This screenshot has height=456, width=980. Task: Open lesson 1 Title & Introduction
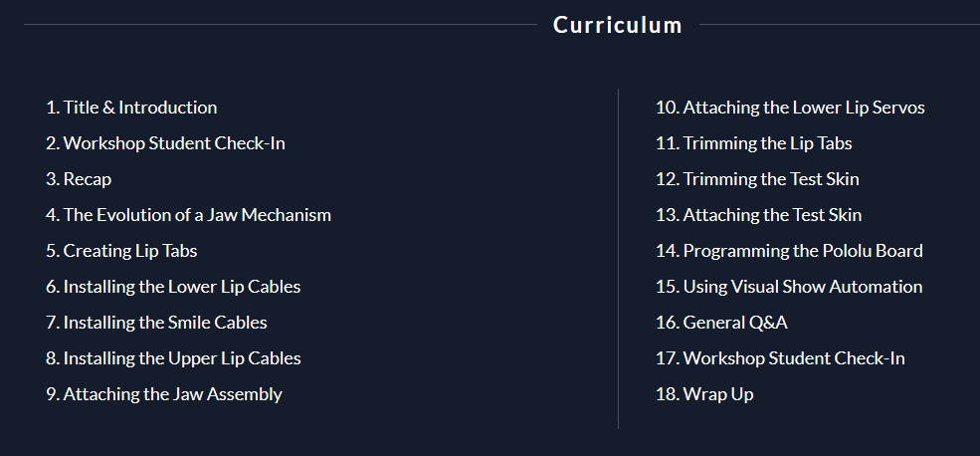click(131, 108)
